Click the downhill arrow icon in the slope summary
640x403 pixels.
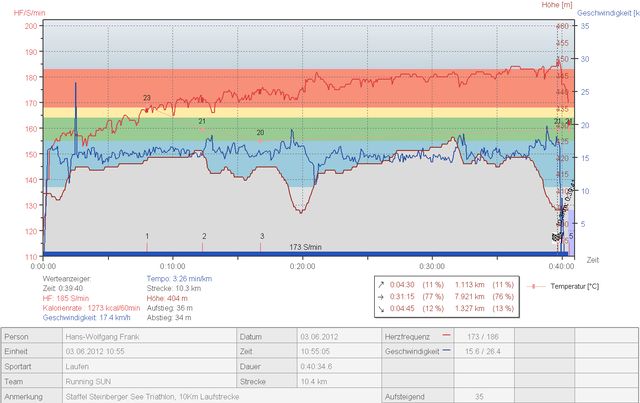[382, 307]
